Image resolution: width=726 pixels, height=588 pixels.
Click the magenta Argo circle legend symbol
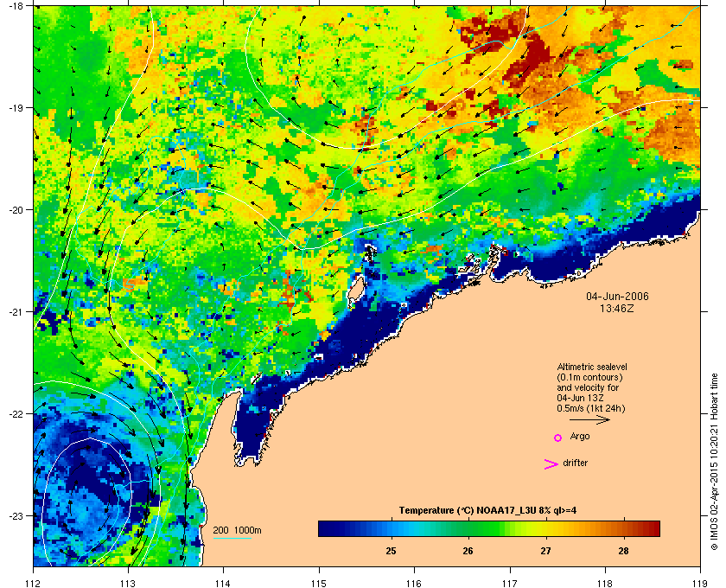click(x=558, y=438)
